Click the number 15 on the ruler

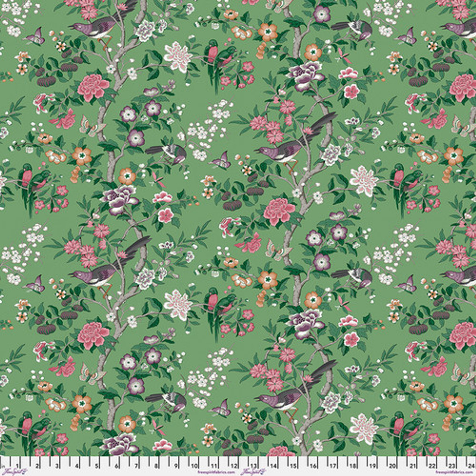pos(293,465)
